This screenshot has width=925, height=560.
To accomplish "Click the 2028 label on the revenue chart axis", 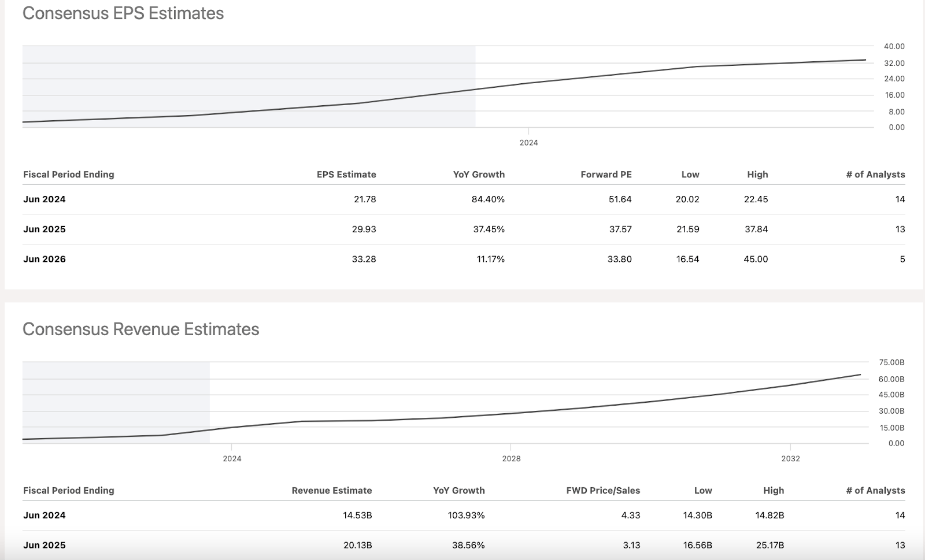I will pyautogui.click(x=512, y=458).
